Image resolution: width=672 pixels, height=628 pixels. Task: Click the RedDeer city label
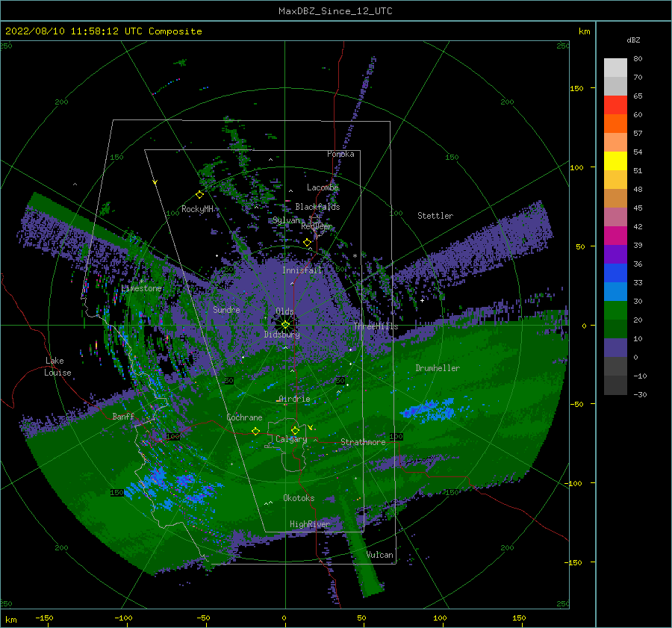tap(317, 226)
